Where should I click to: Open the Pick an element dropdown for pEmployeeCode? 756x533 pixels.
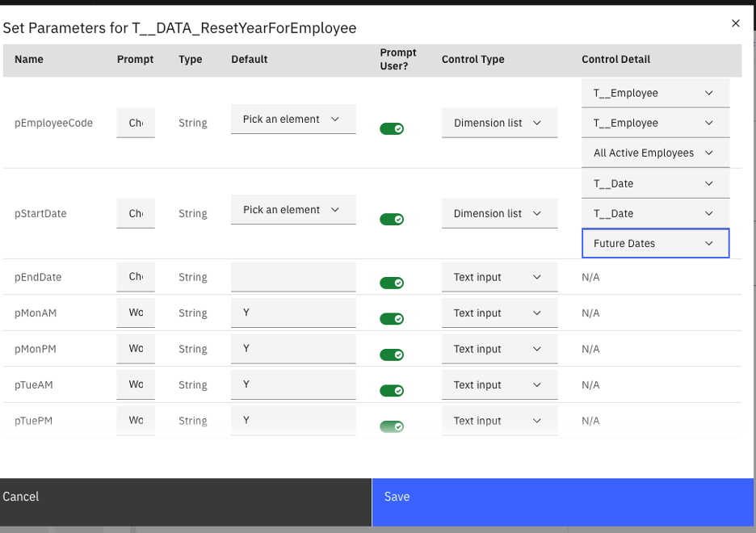coord(292,117)
